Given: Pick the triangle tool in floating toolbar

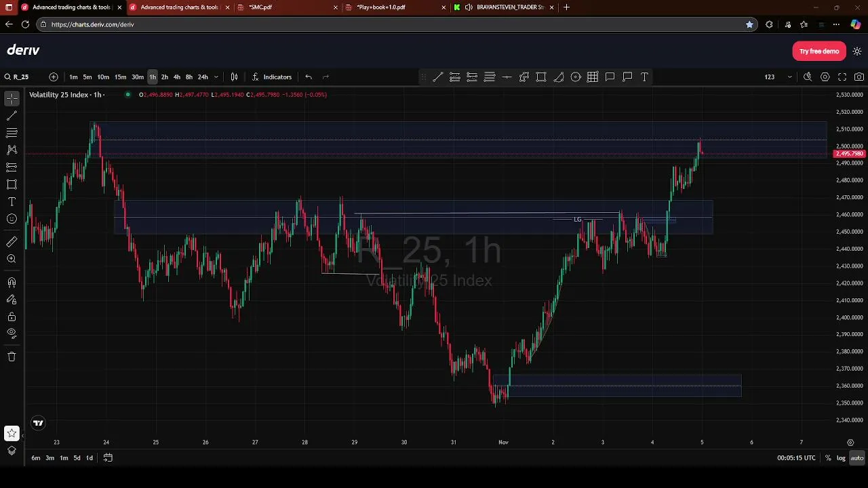Looking at the screenshot, I should coord(559,77).
